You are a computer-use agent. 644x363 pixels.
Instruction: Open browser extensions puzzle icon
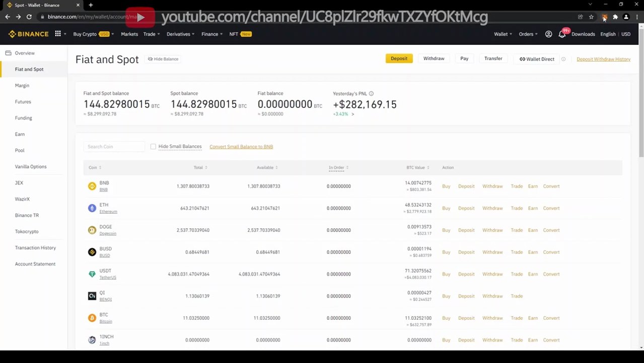pyautogui.click(x=615, y=17)
